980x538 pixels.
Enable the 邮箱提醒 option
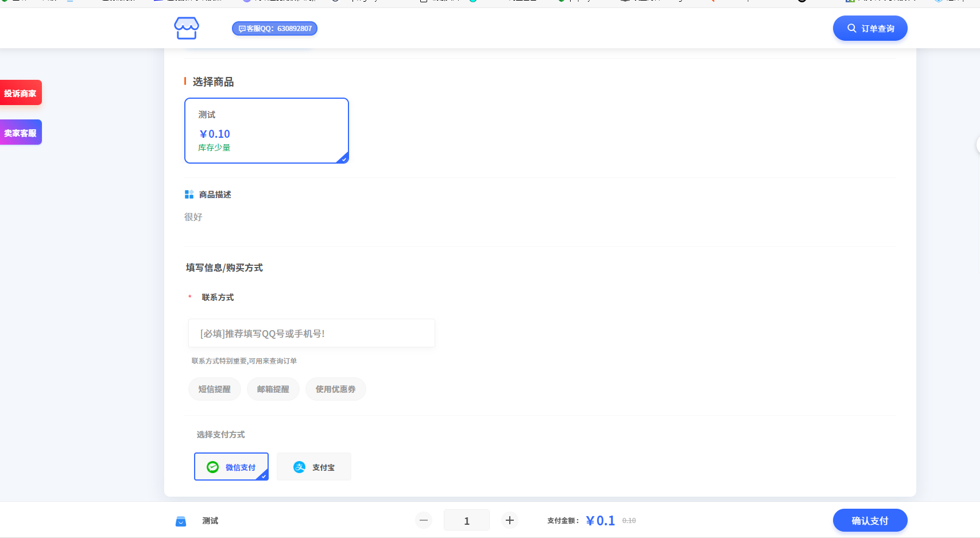[x=273, y=389]
